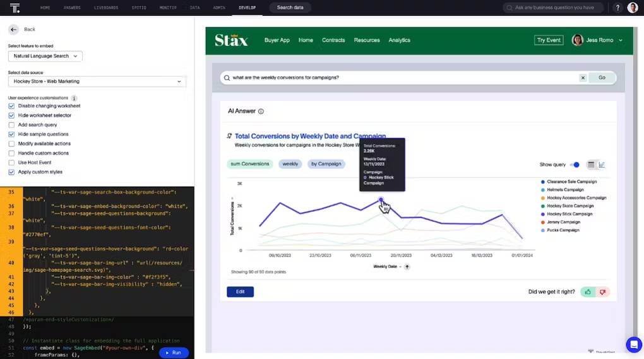This screenshot has height=359, width=644.
Task: Click the info icon beside customisations
Action: click(74, 98)
